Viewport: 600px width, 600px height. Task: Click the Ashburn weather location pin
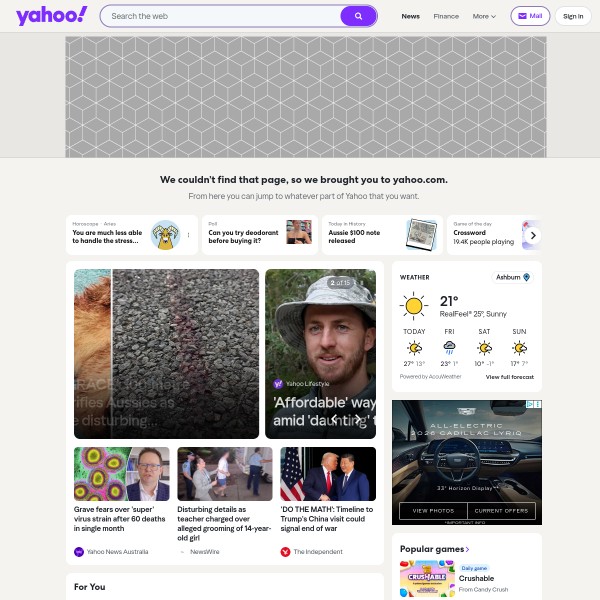click(527, 277)
